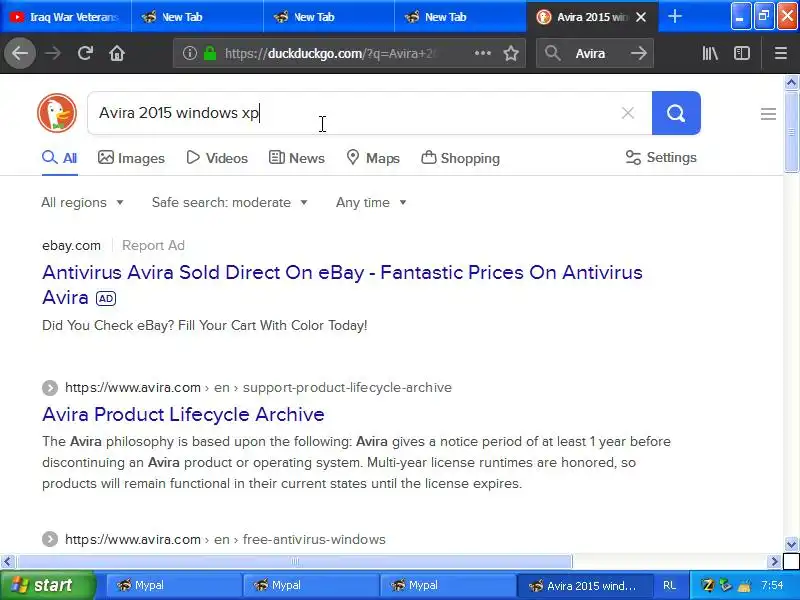Viewport: 800px width, 600px height.
Task: Click the horizontal scrollbar left arrow
Action: [x=7, y=561]
